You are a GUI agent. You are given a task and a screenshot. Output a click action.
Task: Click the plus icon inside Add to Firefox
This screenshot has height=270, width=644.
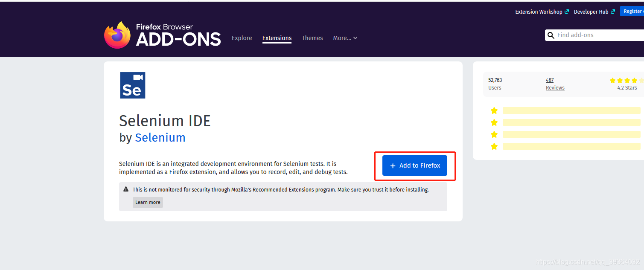[x=393, y=165]
